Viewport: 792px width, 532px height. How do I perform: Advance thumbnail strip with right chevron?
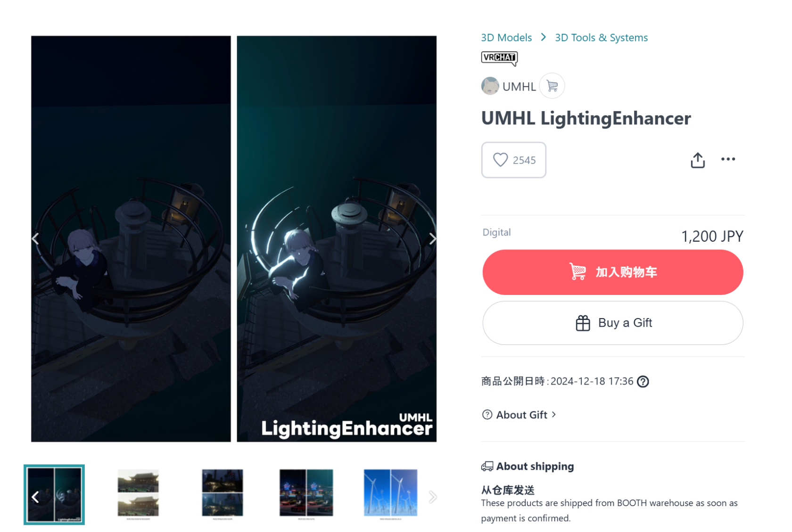coord(433,497)
